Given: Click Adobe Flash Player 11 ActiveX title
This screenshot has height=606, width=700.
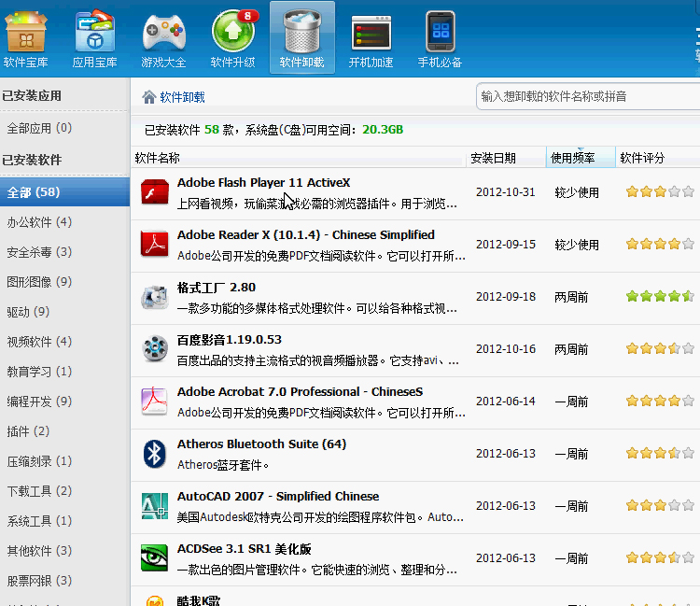Looking at the screenshot, I should (x=263, y=183).
